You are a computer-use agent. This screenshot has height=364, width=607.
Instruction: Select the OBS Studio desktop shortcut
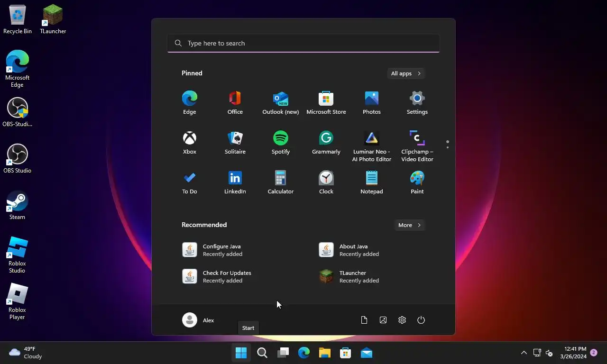coord(17,159)
